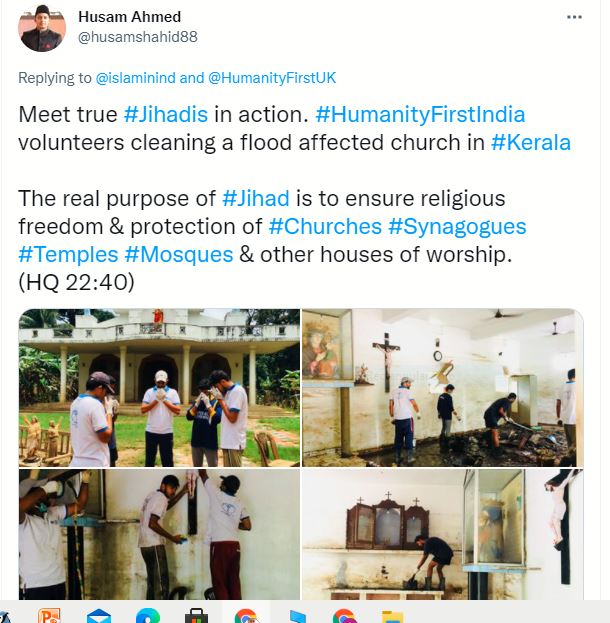Open the #Jihad hashtag
Image resolution: width=610 pixels, height=623 pixels.
256,198
